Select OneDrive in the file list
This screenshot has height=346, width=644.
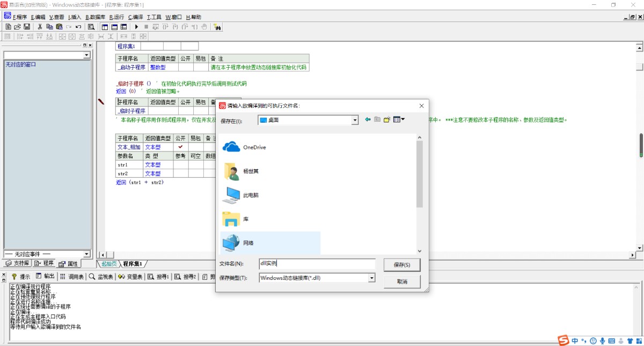254,147
